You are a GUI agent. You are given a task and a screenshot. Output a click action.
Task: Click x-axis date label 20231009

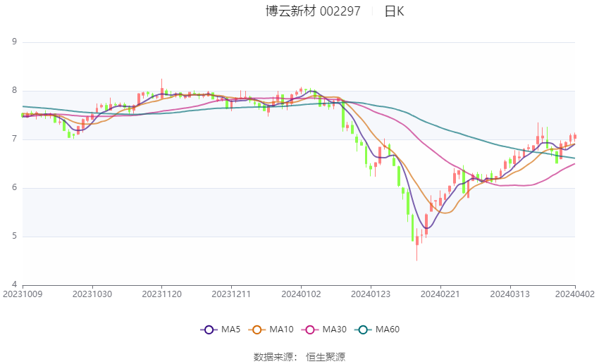[23, 294]
